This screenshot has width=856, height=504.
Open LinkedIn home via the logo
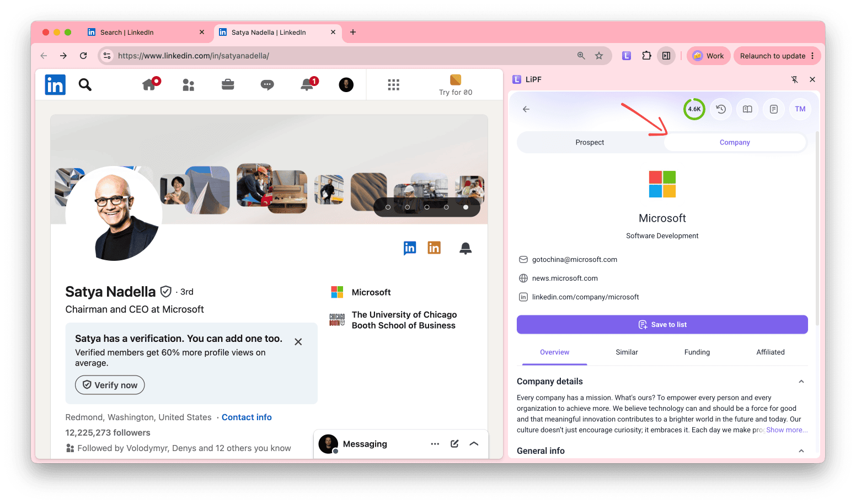[x=55, y=84]
